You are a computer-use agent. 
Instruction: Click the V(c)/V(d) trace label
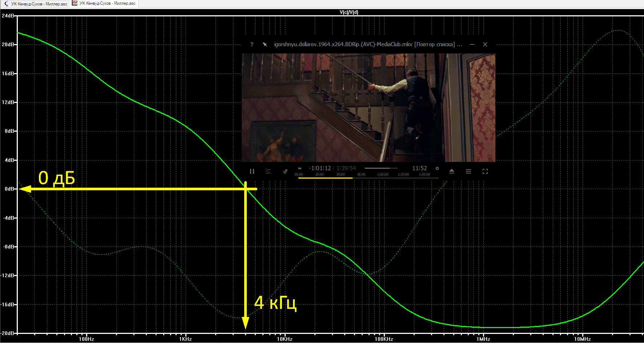[x=349, y=12]
